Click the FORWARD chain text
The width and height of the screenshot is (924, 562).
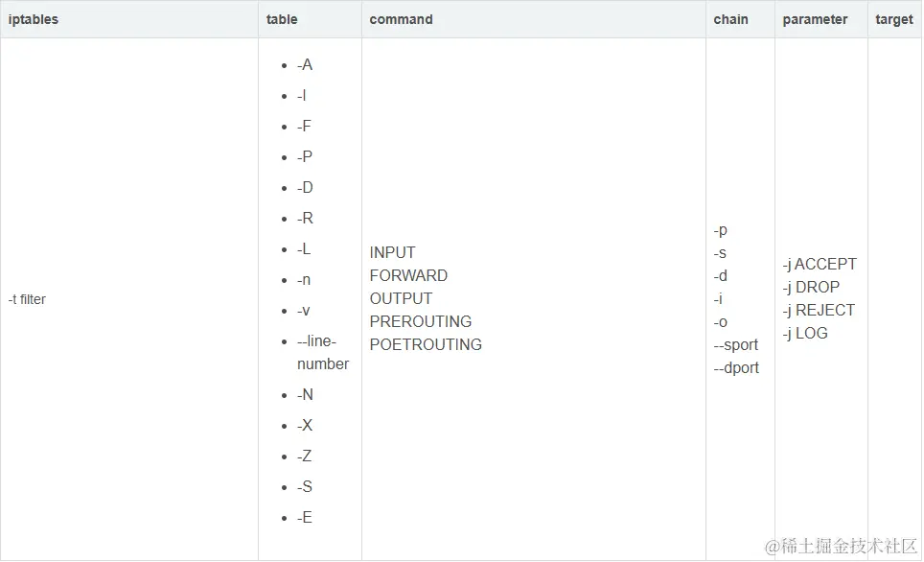[408, 276]
